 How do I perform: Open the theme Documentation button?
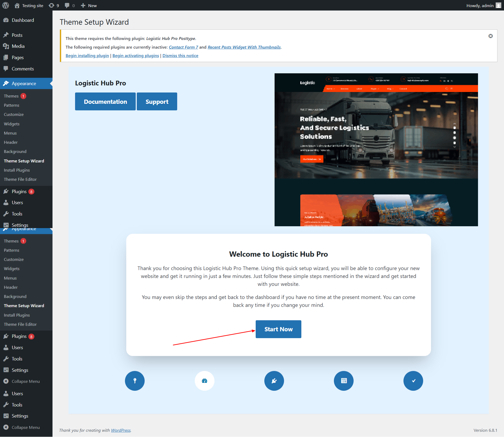pyautogui.click(x=105, y=101)
